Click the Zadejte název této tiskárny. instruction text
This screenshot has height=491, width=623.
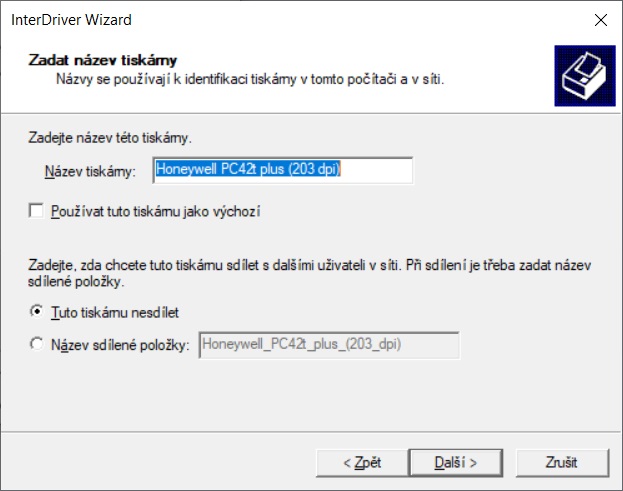coord(110,138)
